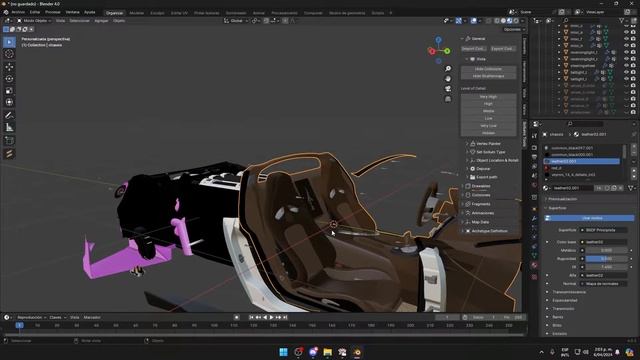640x360 pixels.
Task: Select the Select Box tool in left toolbar
Action: pyautogui.click(x=9, y=42)
